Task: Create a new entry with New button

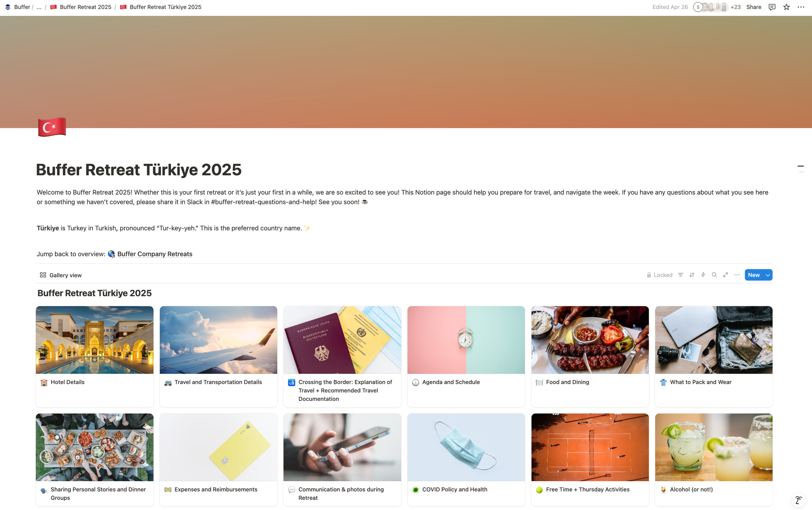Action: tap(754, 275)
